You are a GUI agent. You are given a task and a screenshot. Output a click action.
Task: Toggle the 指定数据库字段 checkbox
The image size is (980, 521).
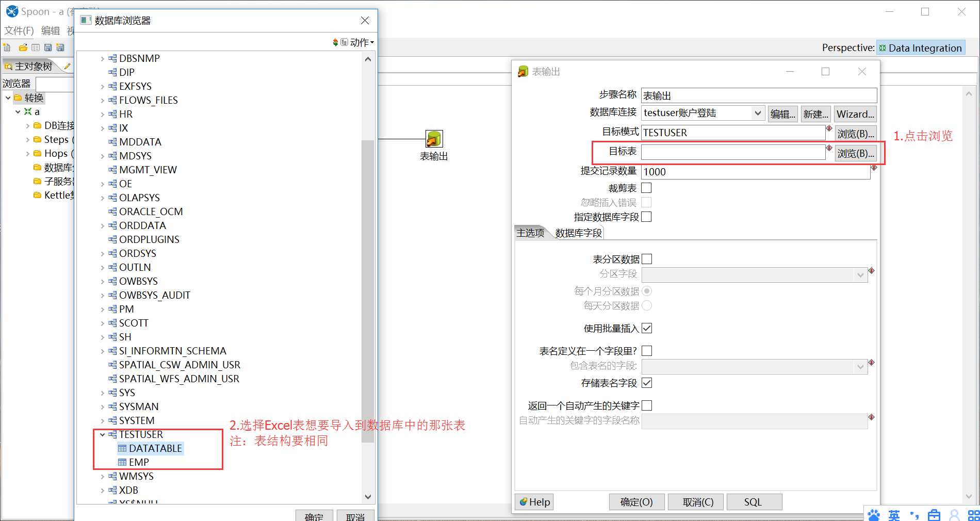pos(646,217)
